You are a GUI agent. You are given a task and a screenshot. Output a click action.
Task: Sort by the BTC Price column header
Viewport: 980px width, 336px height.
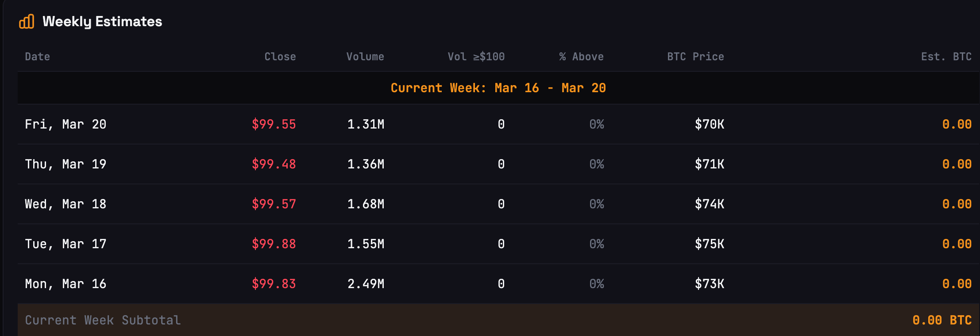pos(695,56)
